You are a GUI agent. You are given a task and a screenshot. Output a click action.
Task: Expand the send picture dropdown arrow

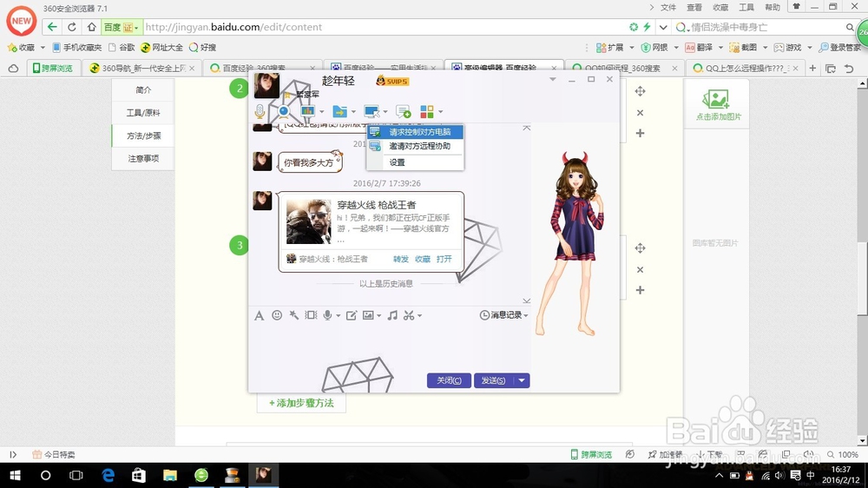point(379,316)
